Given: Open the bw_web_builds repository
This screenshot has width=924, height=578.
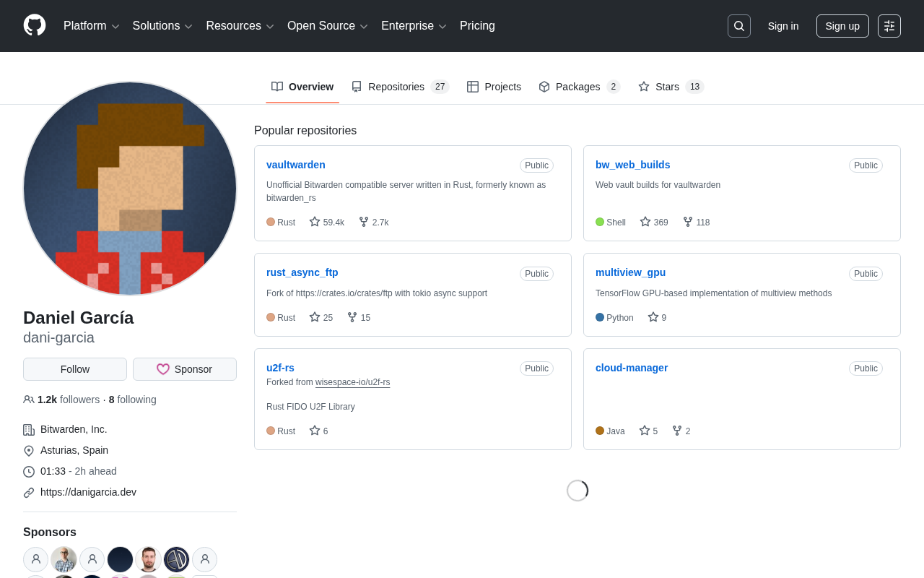Looking at the screenshot, I should (632, 165).
